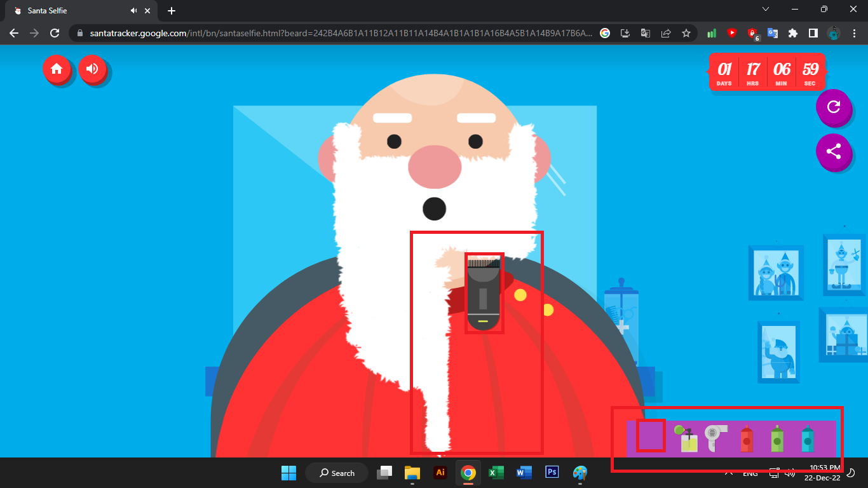This screenshot has width=868, height=488.
Task: Open notifications via moon icon
Action: click(x=851, y=473)
